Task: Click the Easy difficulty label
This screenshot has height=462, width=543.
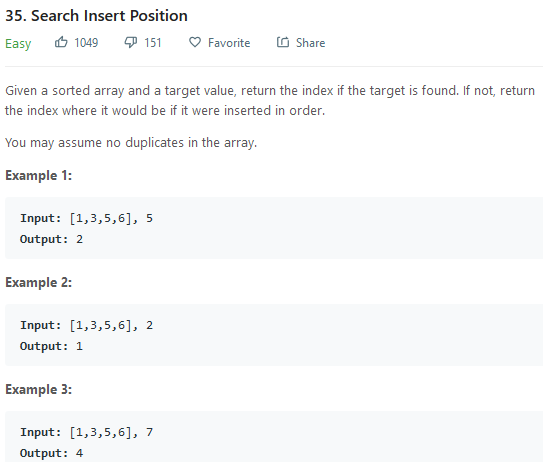Action: 18,44
